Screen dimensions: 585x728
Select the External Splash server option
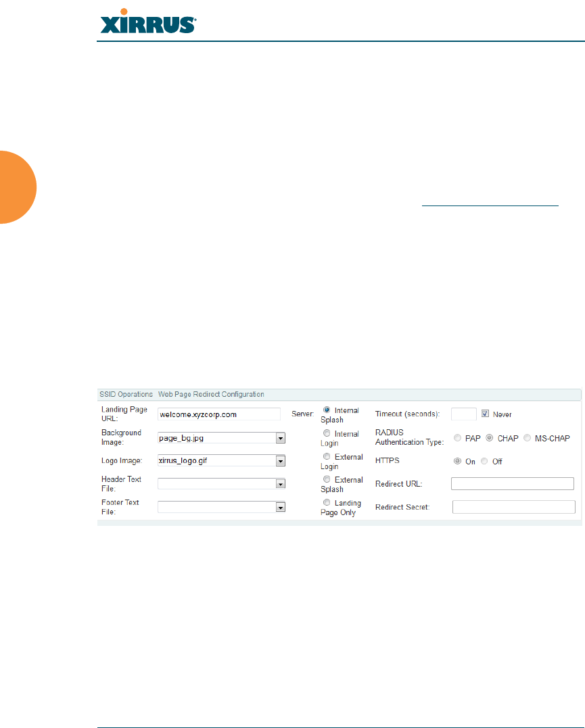(327, 479)
